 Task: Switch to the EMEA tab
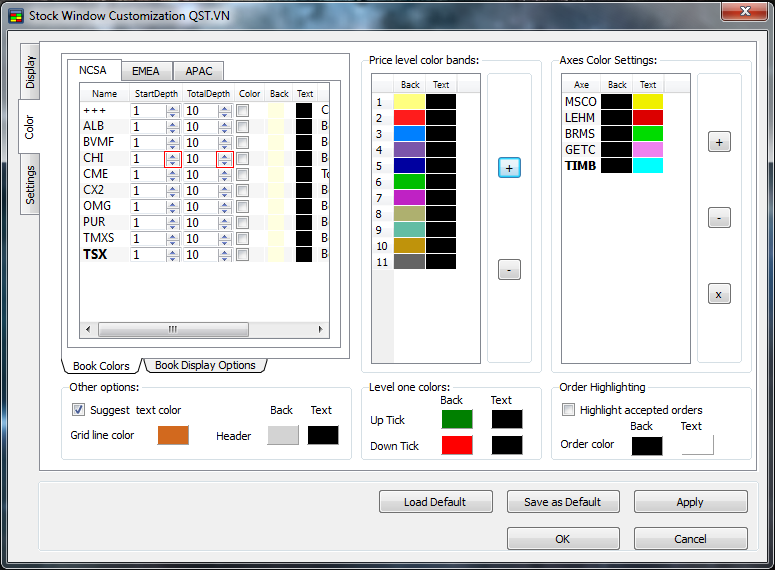146,71
